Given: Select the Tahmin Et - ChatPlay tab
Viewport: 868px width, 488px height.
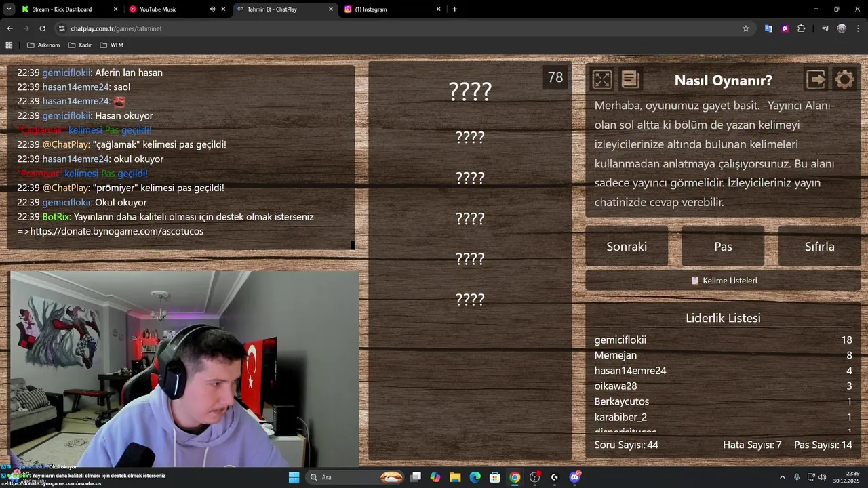Looking at the screenshot, I should point(285,9).
